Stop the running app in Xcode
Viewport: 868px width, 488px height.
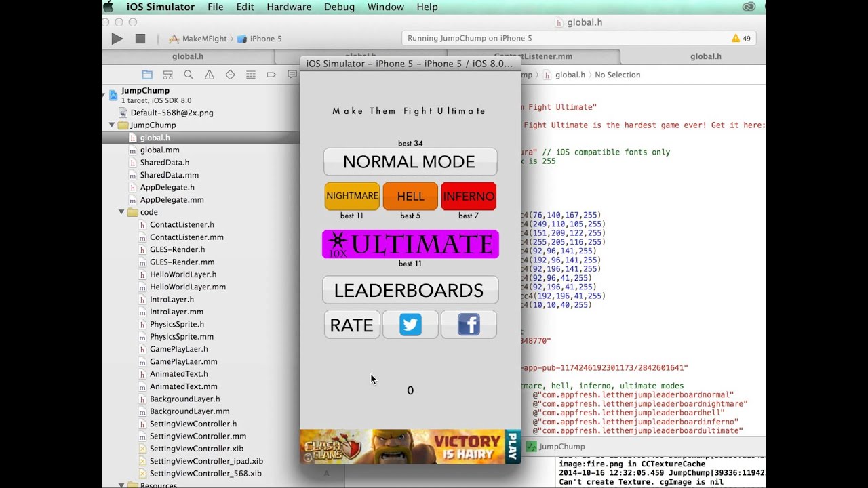(x=140, y=39)
